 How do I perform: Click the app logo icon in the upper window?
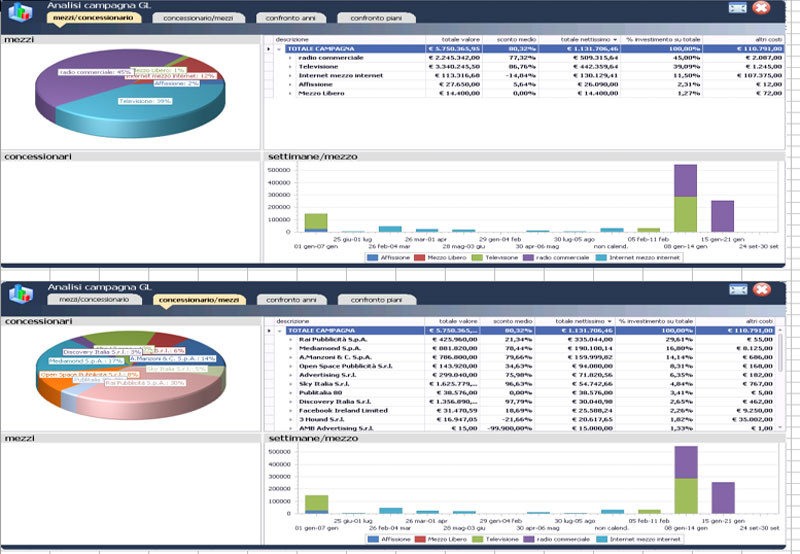(21, 12)
